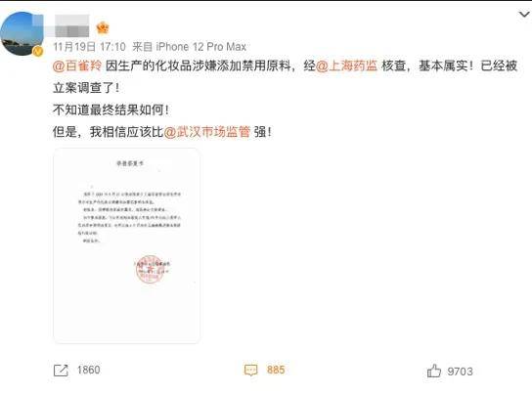Image resolution: width=532 pixels, height=394 pixels.
Task: Click the post text body
Action: click(285, 99)
